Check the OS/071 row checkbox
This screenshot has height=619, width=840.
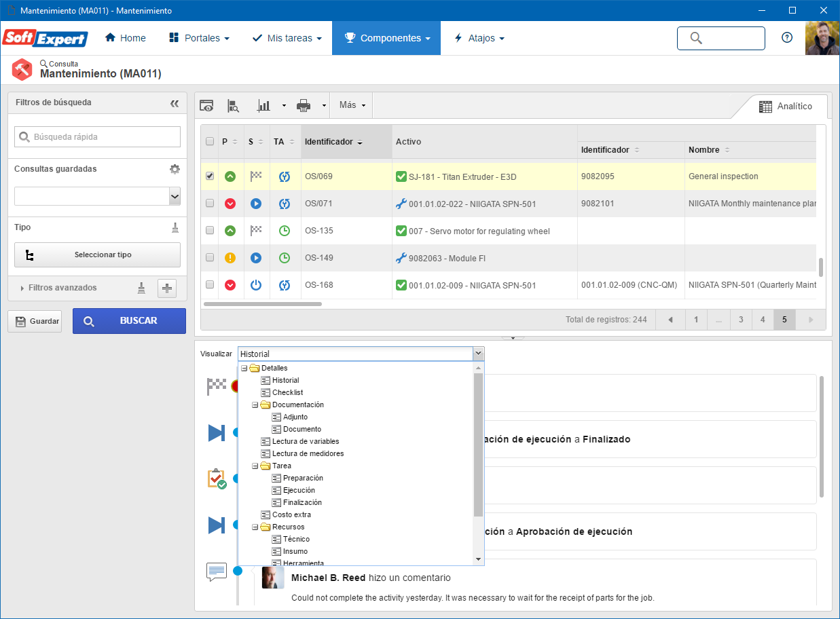(210, 203)
